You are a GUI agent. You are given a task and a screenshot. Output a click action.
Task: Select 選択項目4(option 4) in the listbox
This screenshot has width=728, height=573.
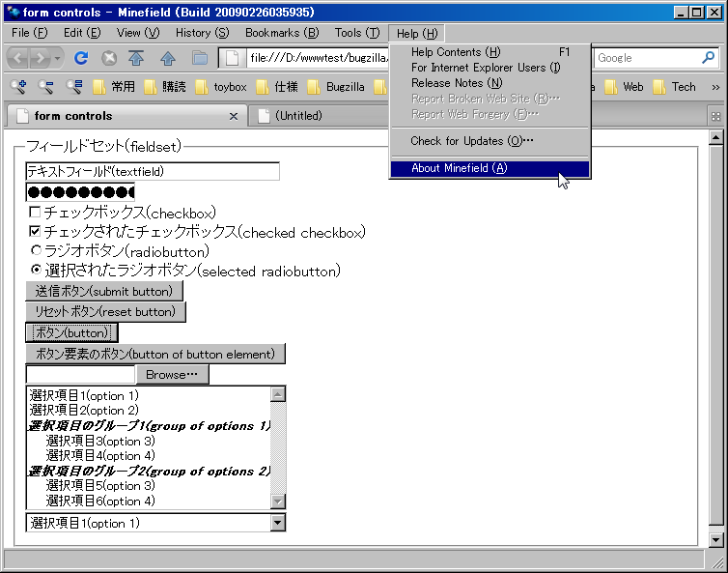point(149,455)
